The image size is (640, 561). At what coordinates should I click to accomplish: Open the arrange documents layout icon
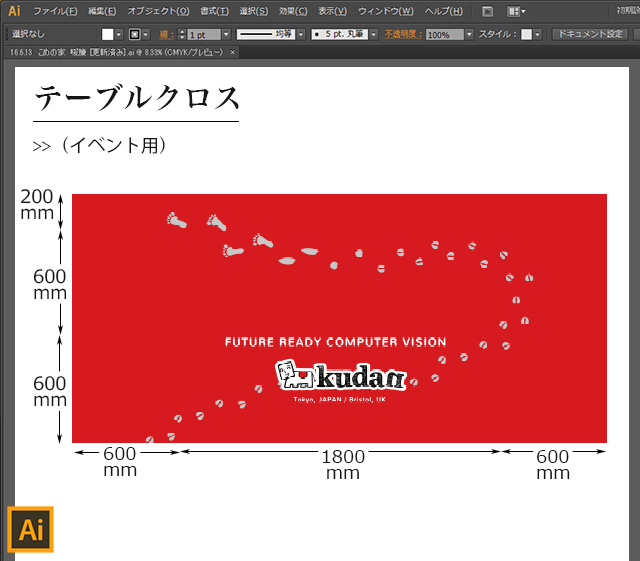tap(516, 11)
